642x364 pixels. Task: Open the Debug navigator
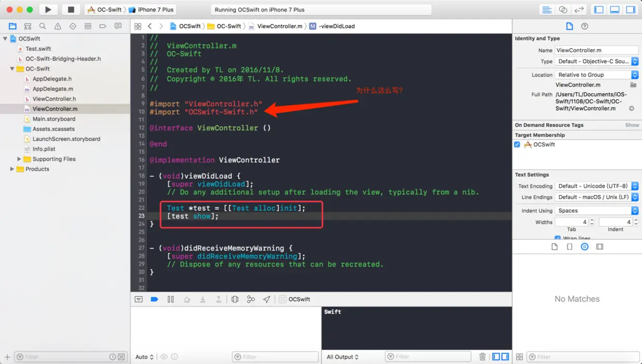[x=88, y=26]
